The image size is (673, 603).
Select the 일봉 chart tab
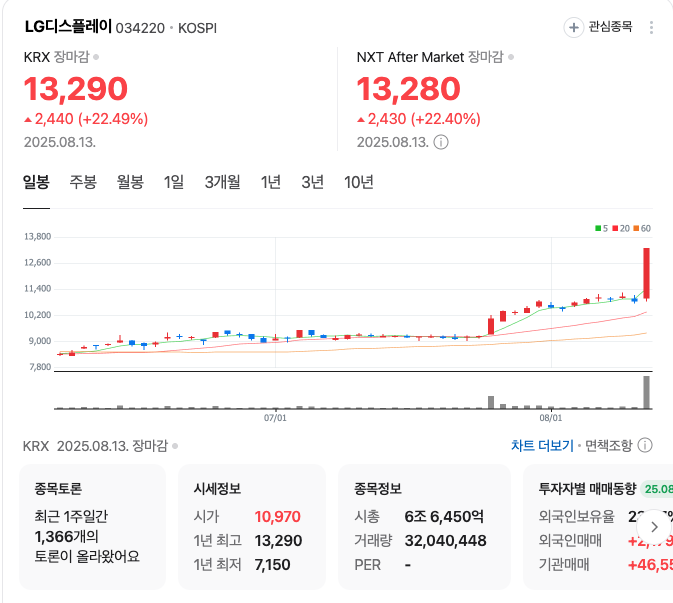tap(36, 182)
